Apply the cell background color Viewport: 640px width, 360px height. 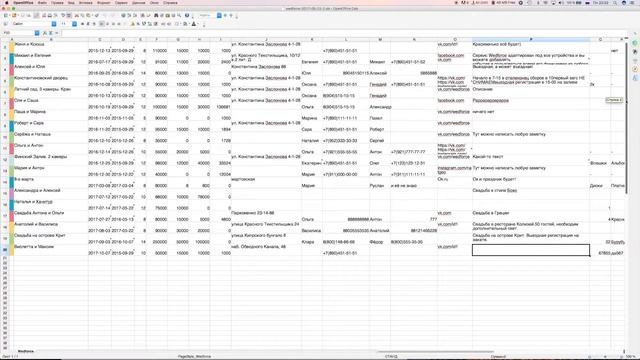(185, 24)
